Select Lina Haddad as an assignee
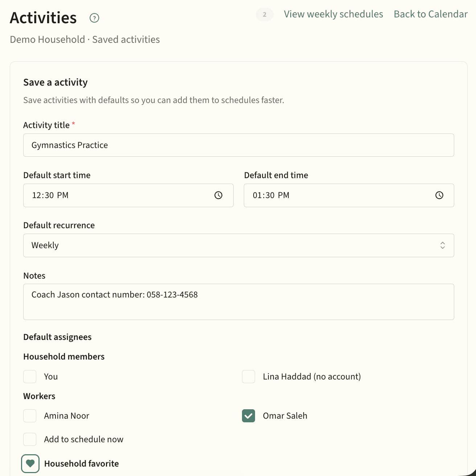Image resolution: width=476 pixels, height=476 pixels. pyautogui.click(x=249, y=377)
